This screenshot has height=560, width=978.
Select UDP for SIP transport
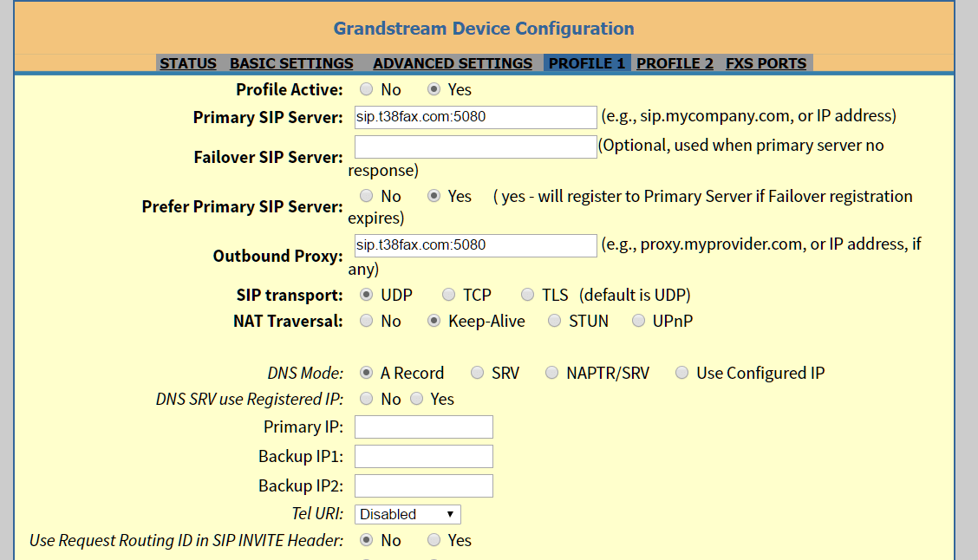366,295
